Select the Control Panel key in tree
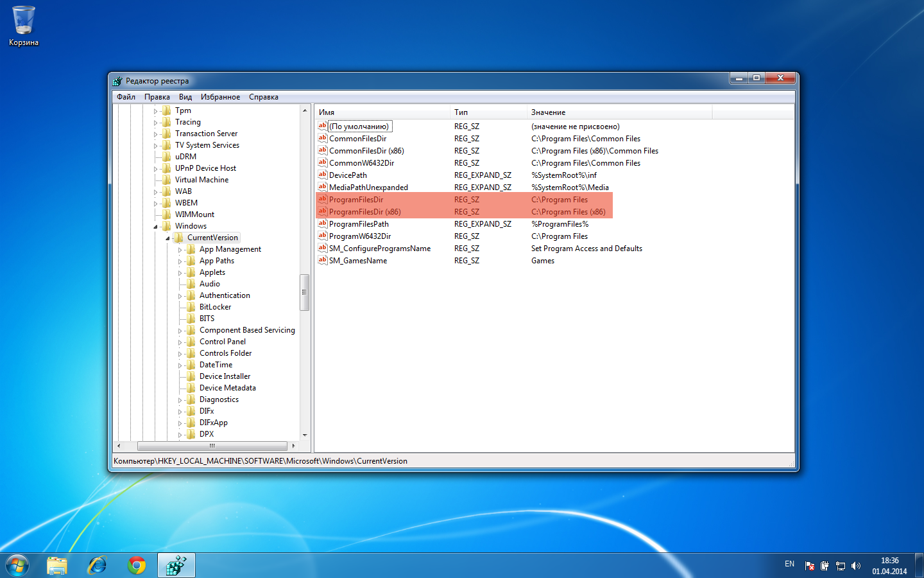The image size is (924, 578). coord(222,342)
